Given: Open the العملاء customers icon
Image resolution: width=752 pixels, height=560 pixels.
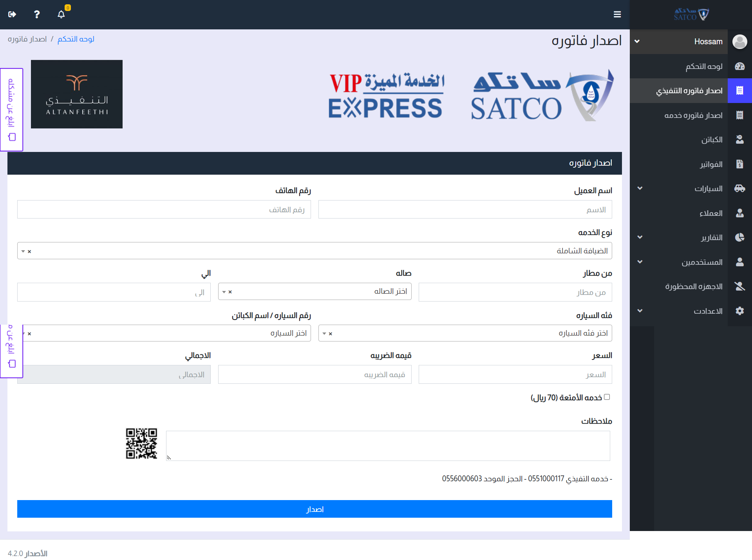Looking at the screenshot, I should [740, 213].
